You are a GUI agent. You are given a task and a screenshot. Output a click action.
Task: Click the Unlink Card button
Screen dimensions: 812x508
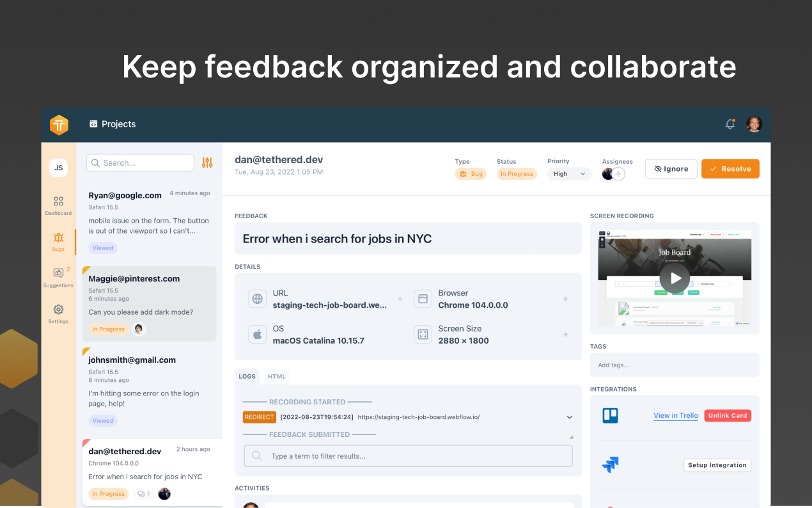coord(728,416)
